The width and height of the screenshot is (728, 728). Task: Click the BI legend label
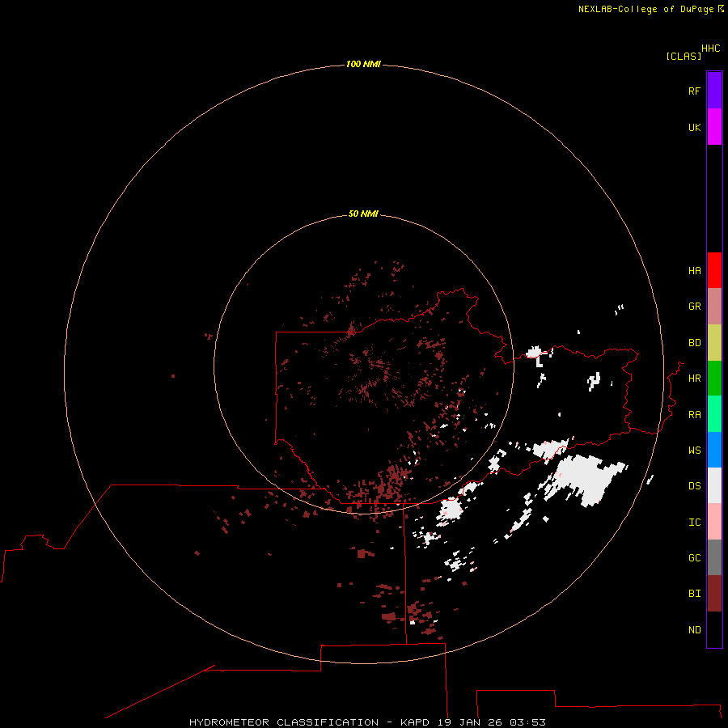point(695,594)
